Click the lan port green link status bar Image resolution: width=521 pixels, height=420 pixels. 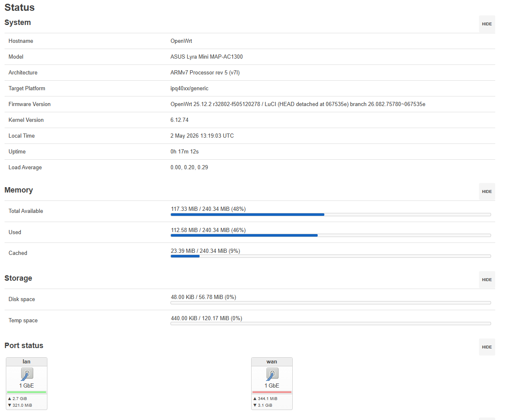(x=27, y=392)
